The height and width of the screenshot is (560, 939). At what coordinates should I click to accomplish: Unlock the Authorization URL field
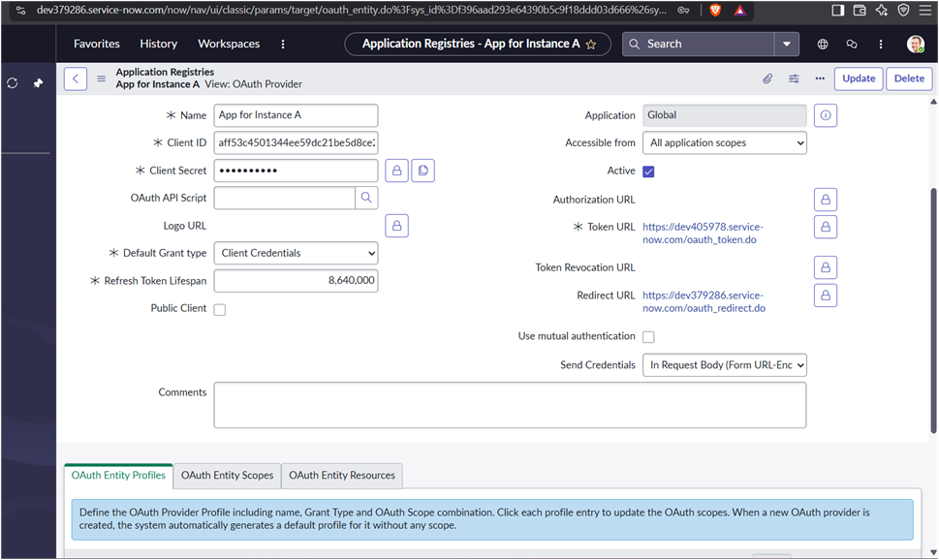point(826,200)
